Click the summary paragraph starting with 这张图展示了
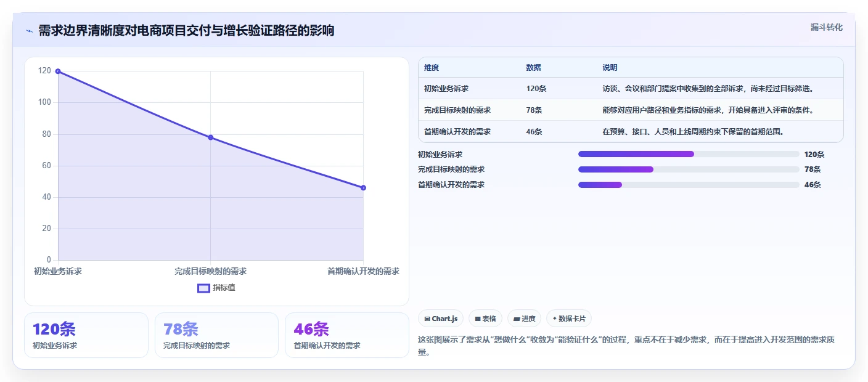868x382 pixels. [x=627, y=346]
